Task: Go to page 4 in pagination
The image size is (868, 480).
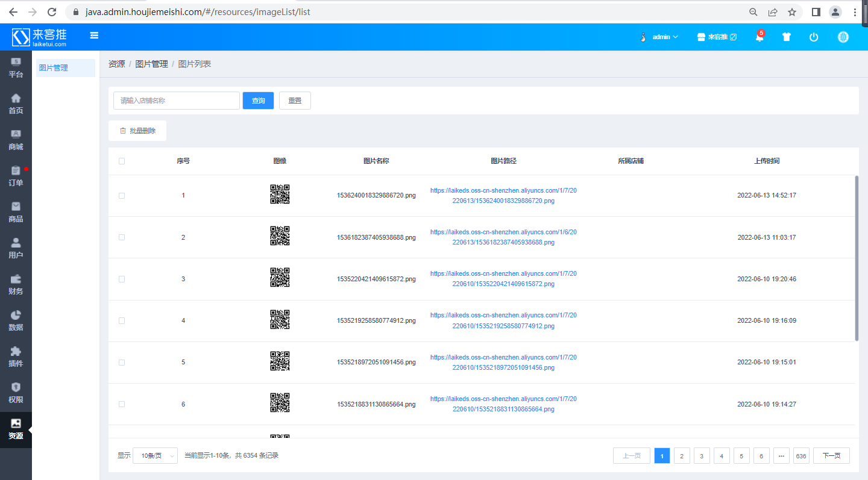Action: (722, 456)
